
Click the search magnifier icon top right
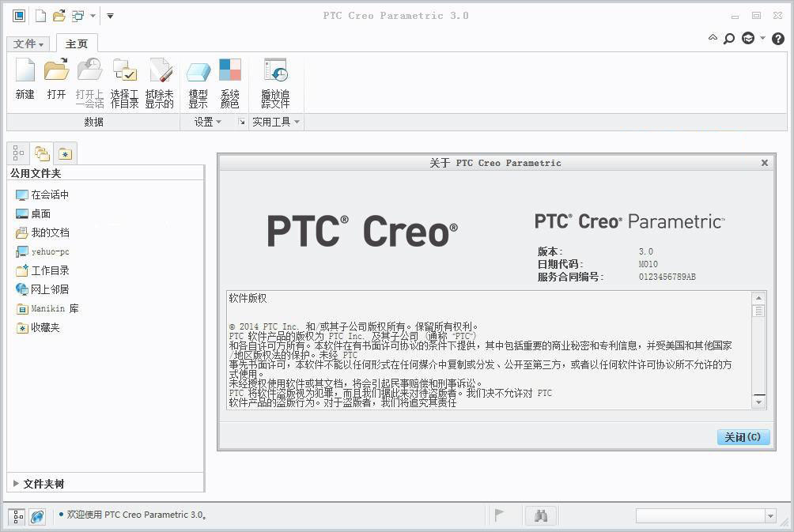[728, 38]
